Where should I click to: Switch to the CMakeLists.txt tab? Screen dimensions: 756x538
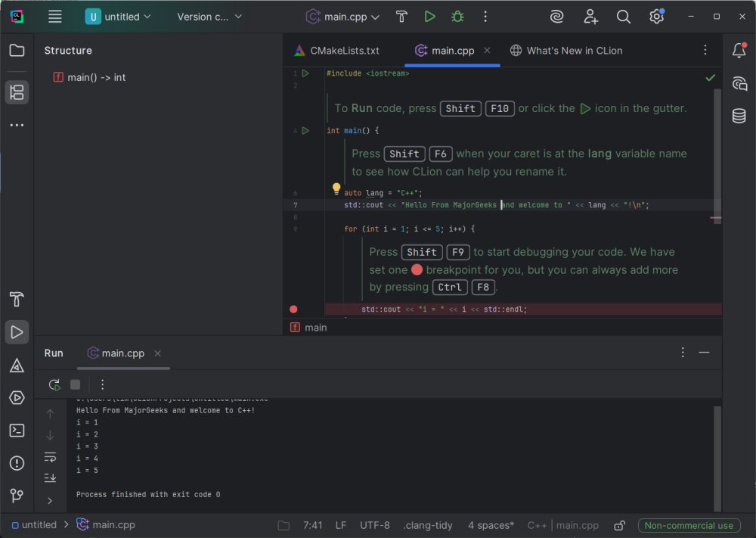click(336, 51)
